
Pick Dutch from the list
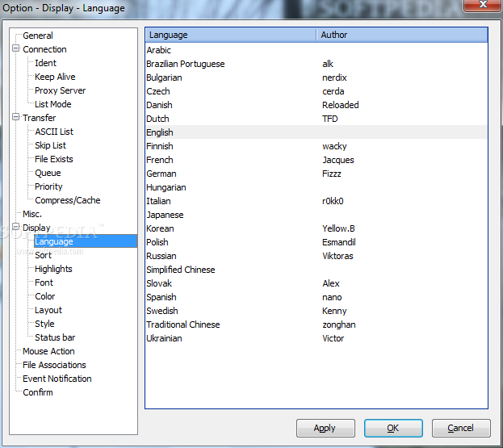[x=316, y=119]
